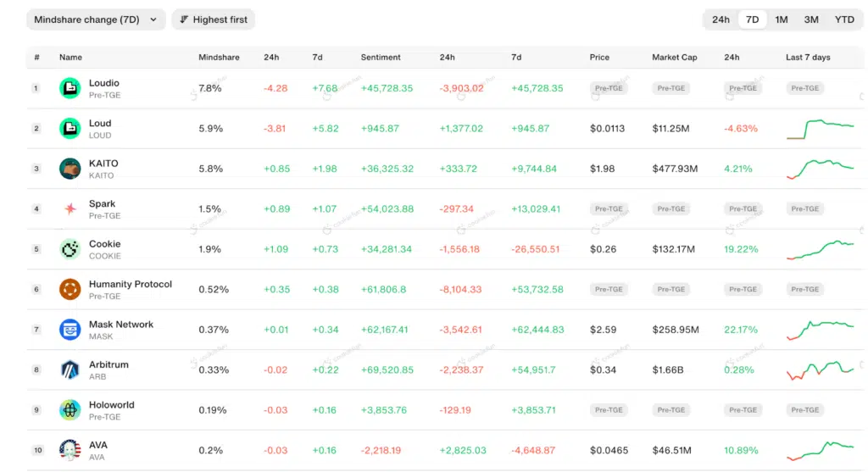Click the KAITO 7-day sparkline chart
Viewport: 868px width, 472px height.
click(x=821, y=169)
